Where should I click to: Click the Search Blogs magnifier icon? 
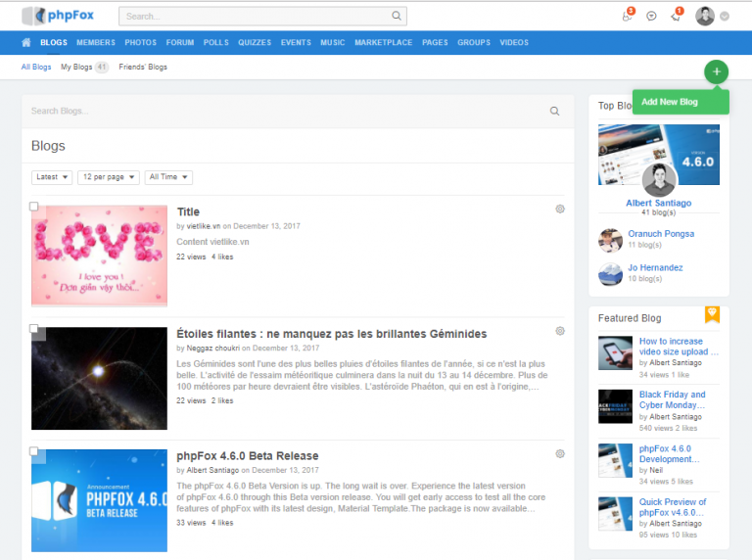coord(554,112)
